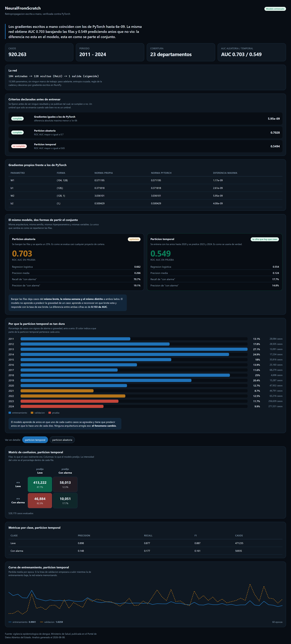Click the blue entrenamiento swatch in the yearly legend
This screenshot has height=644, width=291.
(x=10, y=413)
